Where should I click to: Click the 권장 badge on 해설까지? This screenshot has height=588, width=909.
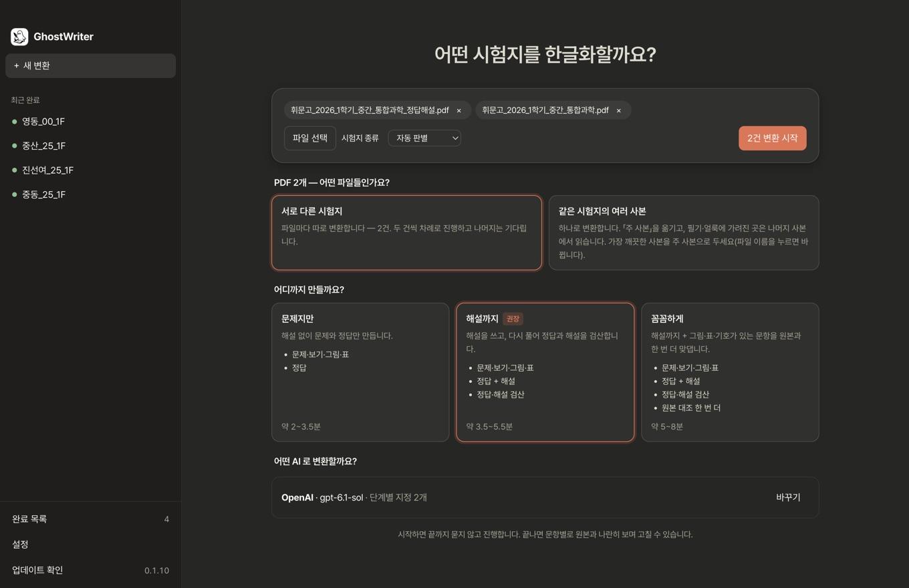pyautogui.click(x=513, y=319)
